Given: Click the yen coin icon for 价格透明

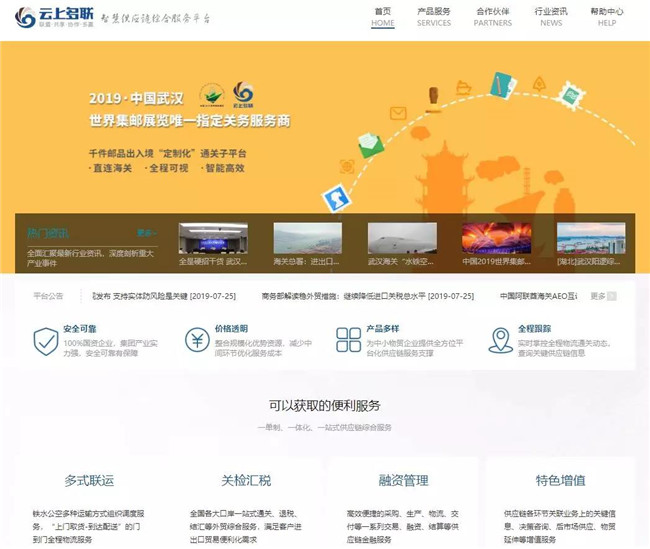Looking at the screenshot, I should tap(197, 340).
